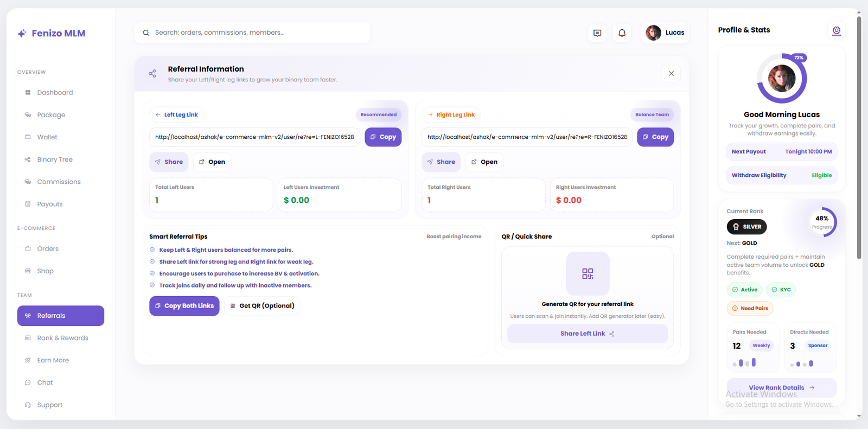Viewport: 868px width, 429px height.
Task: Click Copy Both Links button
Action: [x=184, y=306]
